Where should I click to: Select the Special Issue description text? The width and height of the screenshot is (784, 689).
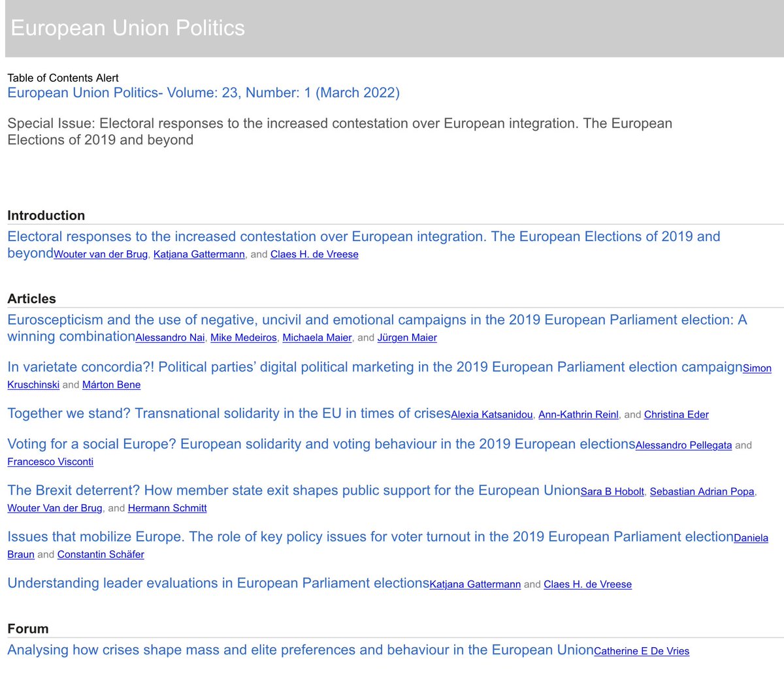[340, 132]
